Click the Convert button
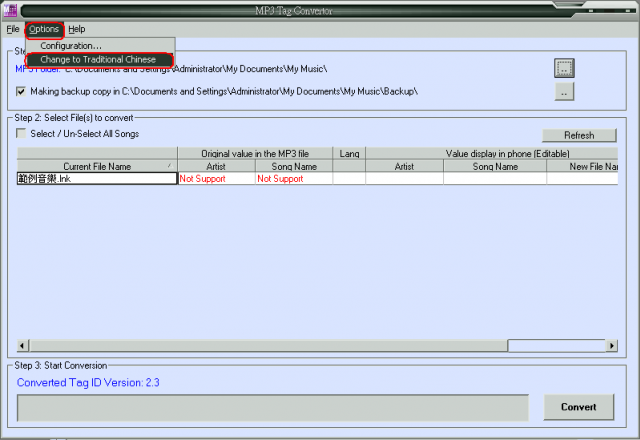This screenshot has height=440, width=640. pyautogui.click(x=578, y=407)
